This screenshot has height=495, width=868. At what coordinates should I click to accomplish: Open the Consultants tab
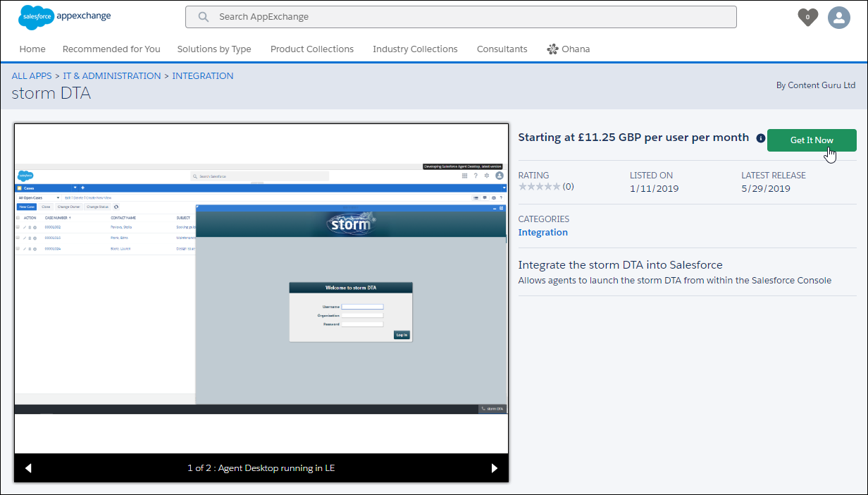(x=502, y=49)
